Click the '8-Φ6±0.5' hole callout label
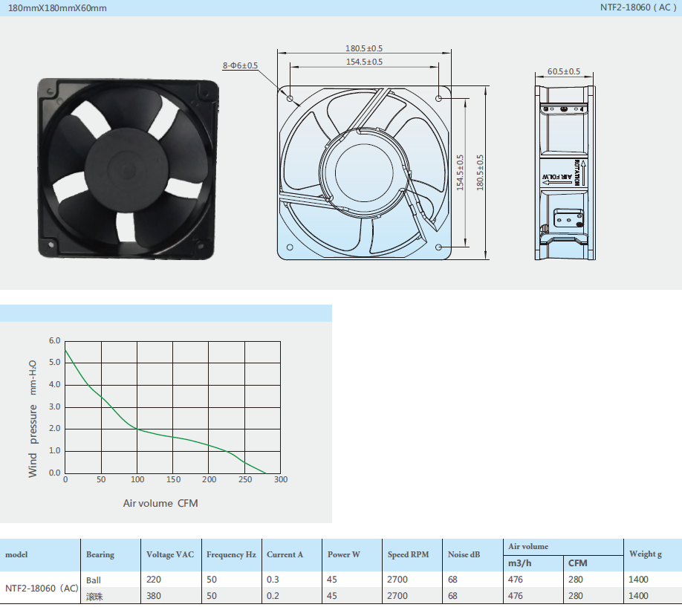Image resolution: width=682 pixels, height=616 pixels. tap(240, 65)
